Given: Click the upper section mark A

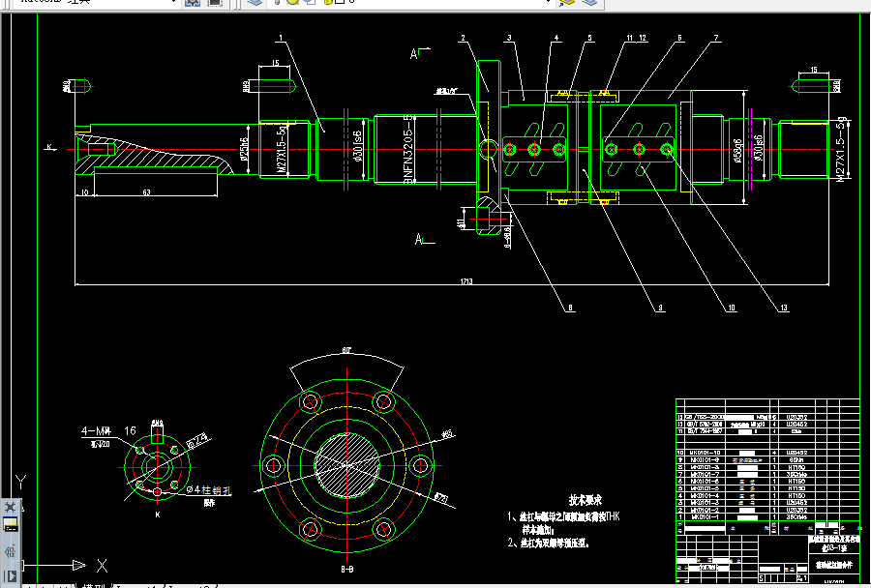Looking at the screenshot, I should tap(414, 54).
